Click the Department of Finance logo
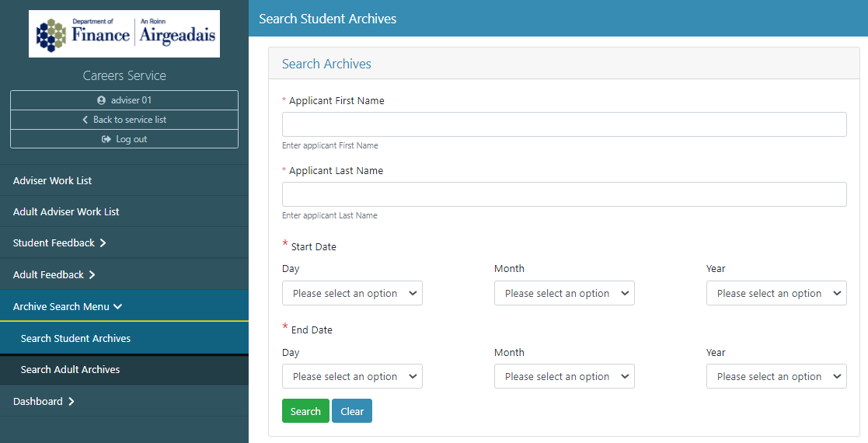The width and height of the screenshot is (868, 443). point(124,33)
